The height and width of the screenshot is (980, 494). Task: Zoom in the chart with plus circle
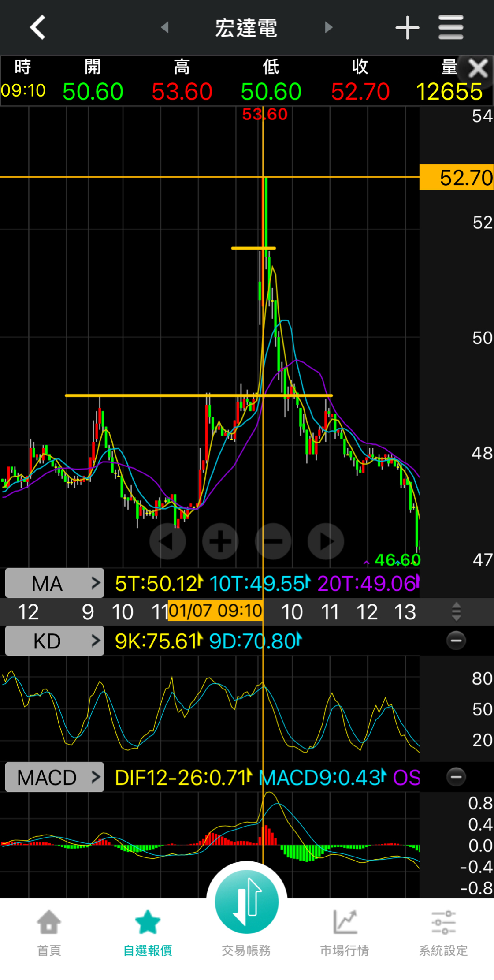(x=220, y=541)
